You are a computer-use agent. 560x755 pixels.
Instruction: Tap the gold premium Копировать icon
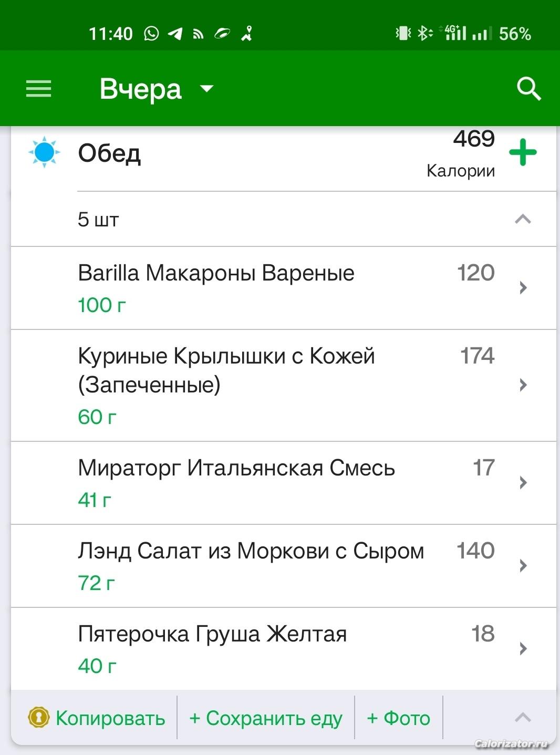[38, 718]
